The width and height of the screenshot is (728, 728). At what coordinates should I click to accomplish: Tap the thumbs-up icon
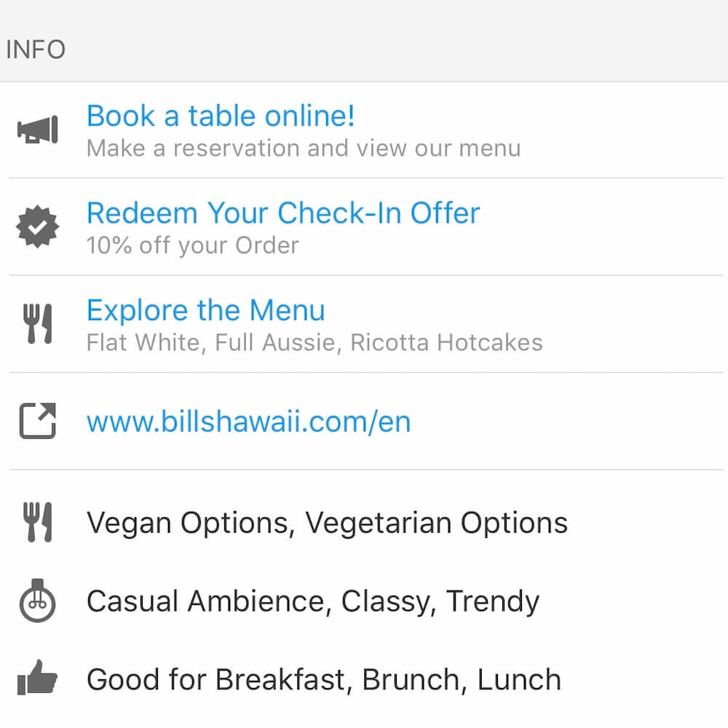pyautogui.click(x=38, y=677)
